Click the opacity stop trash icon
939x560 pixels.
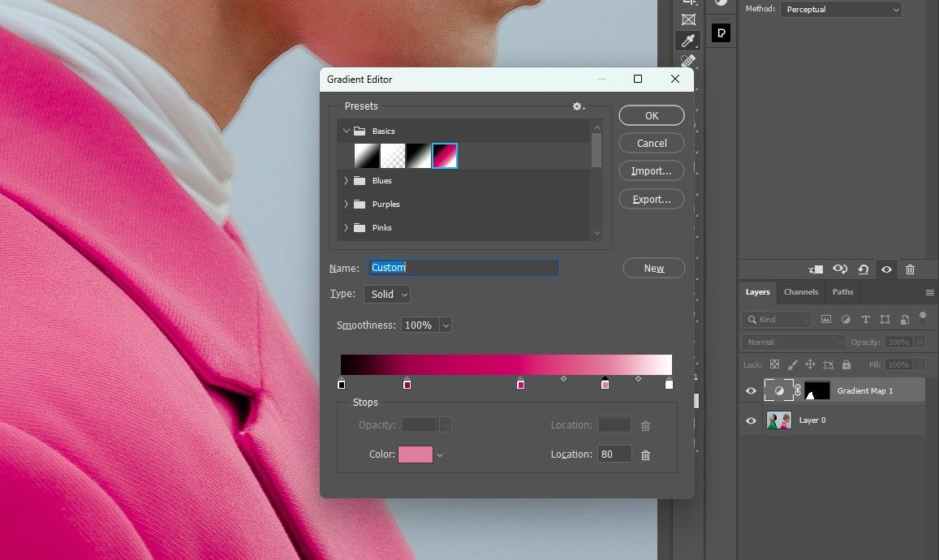(x=645, y=426)
